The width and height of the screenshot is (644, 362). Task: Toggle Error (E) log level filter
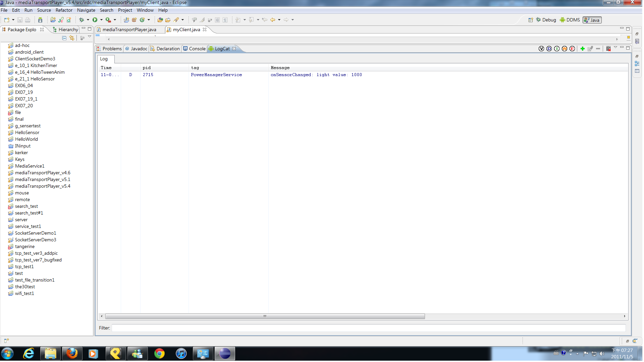click(572, 49)
